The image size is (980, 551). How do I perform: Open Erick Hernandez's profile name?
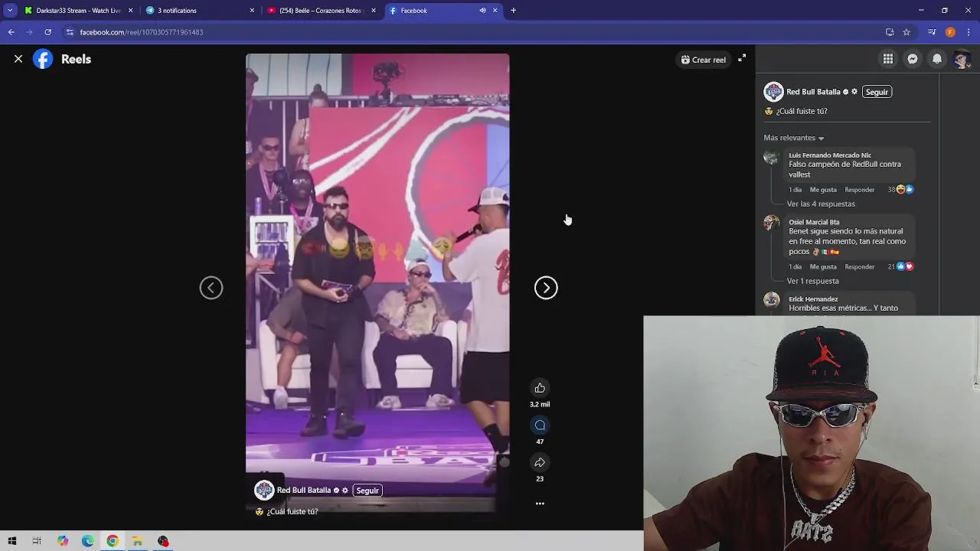tap(813, 299)
